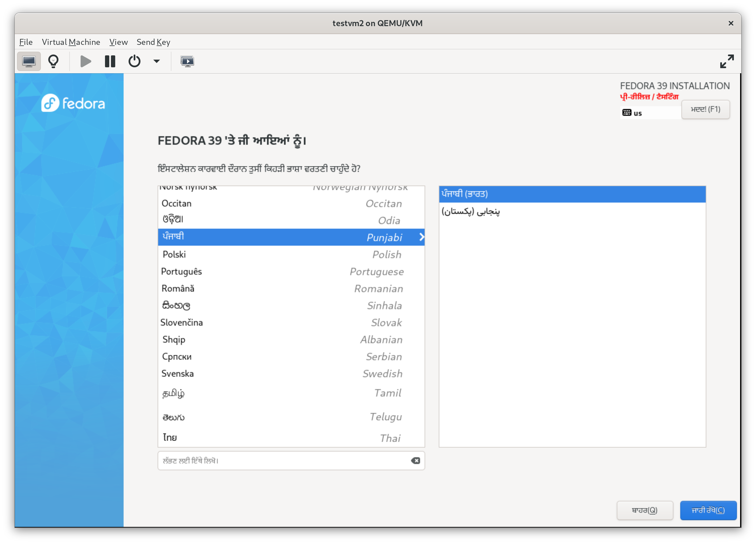Select Română (Romanian) language
The image size is (756, 544).
[291, 288]
